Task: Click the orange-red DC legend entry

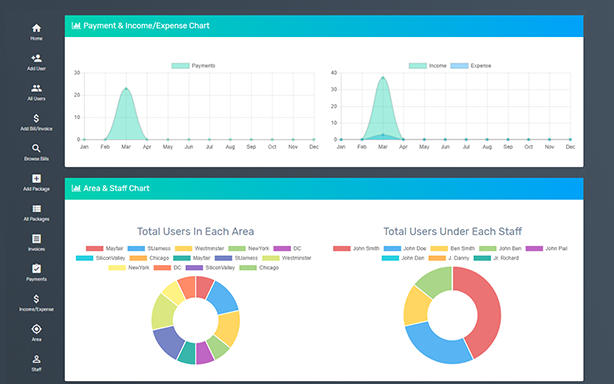Action: click(x=168, y=268)
